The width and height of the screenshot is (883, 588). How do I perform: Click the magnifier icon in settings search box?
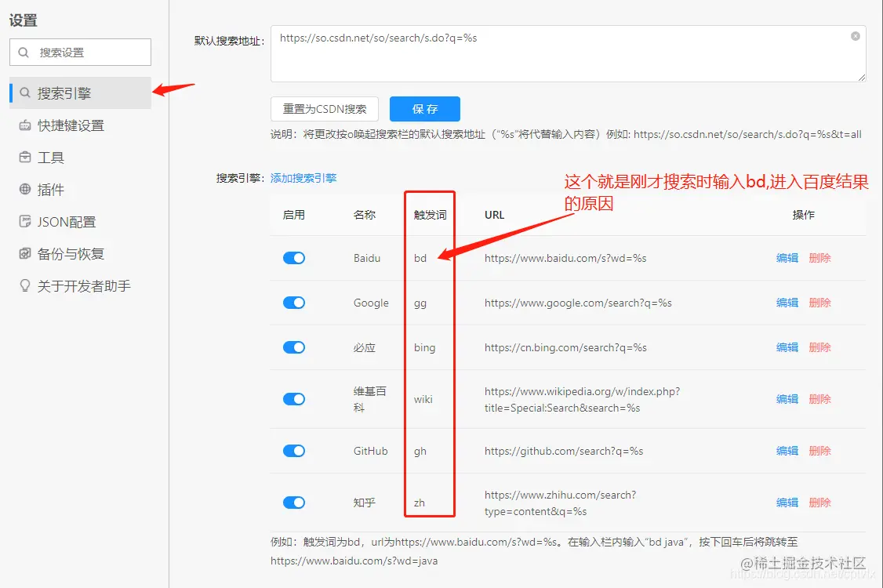click(24, 53)
